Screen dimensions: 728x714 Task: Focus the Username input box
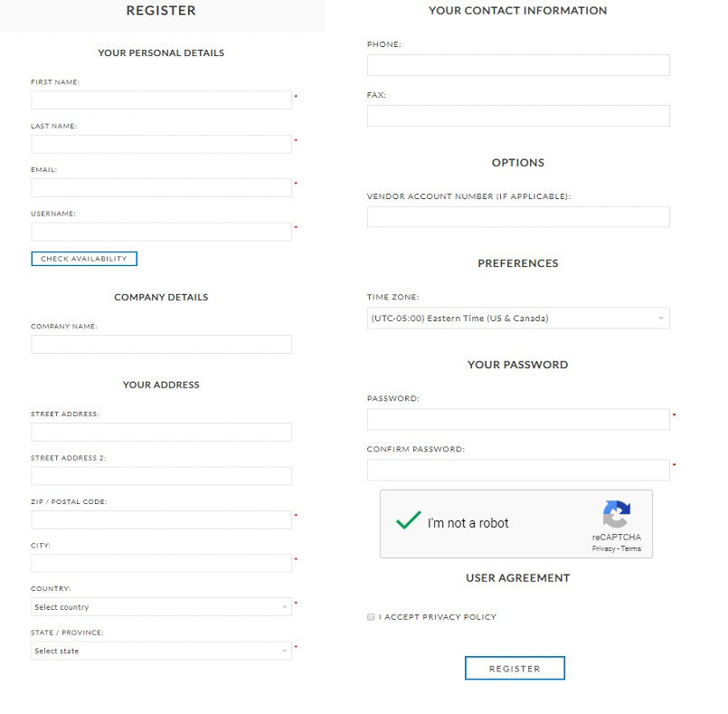(161, 232)
